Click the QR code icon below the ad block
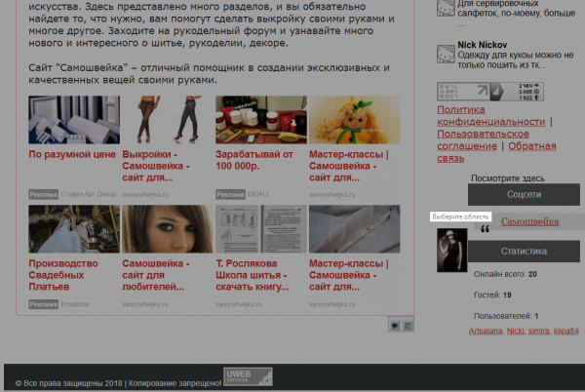This screenshot has height=392, width=585. (x=408, y=326)
